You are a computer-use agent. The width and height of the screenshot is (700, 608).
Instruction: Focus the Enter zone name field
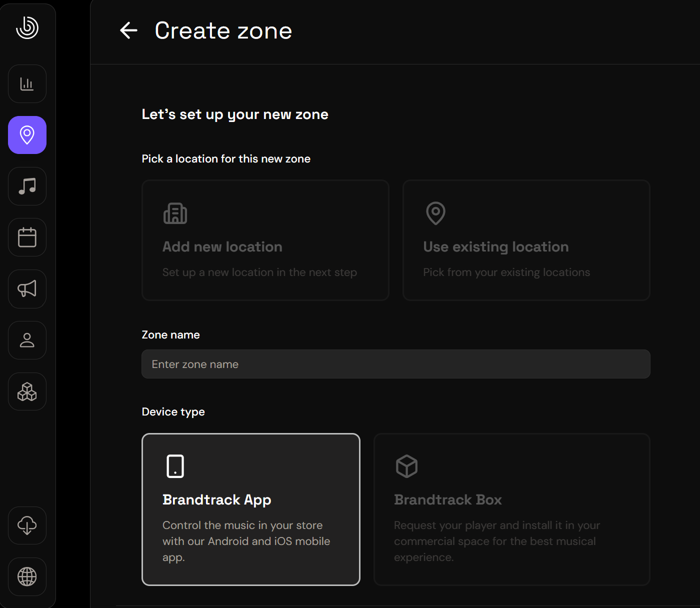tap(396, 364)
